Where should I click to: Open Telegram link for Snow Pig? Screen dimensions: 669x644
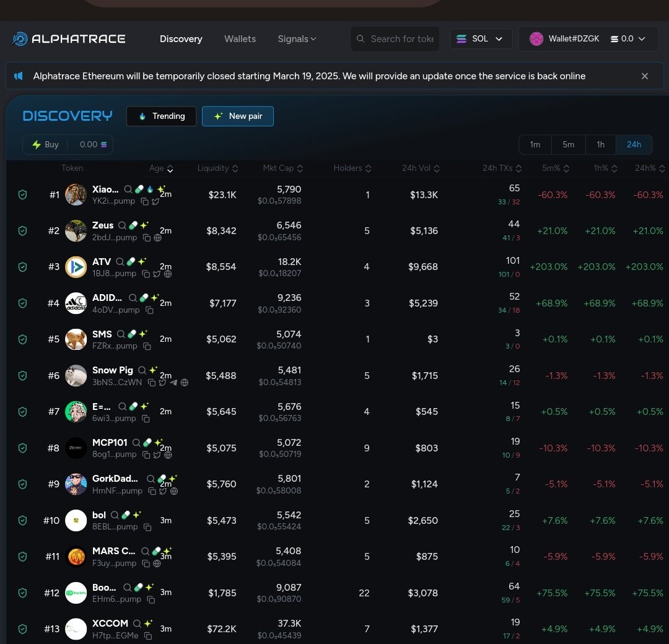click(173, 383)
